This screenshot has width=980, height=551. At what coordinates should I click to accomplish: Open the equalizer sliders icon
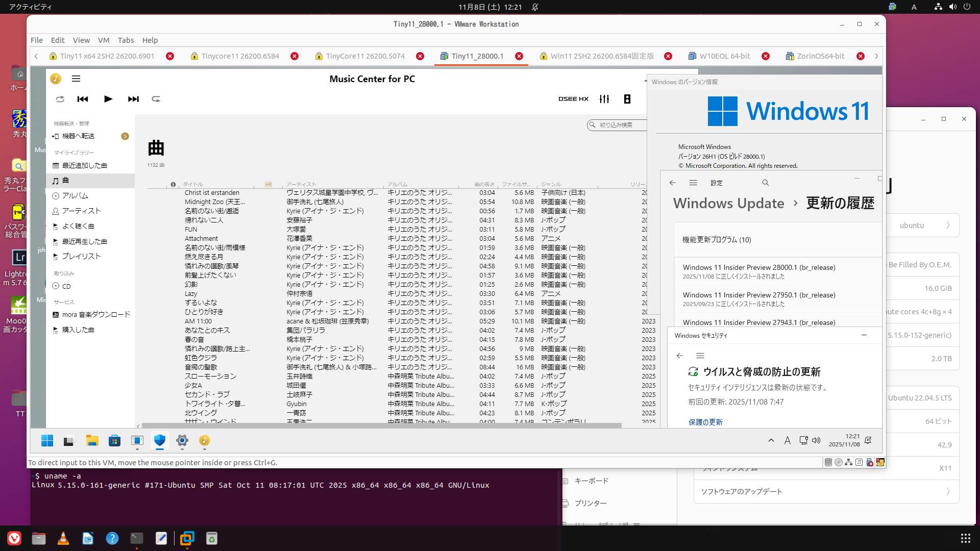click(x=604, y=99)
